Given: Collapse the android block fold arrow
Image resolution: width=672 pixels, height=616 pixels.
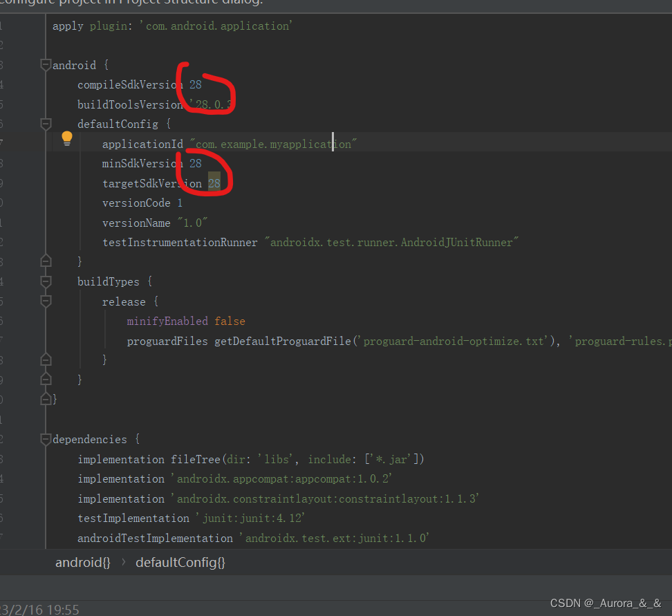Looking at the screenshot, I should click(46, 64).
